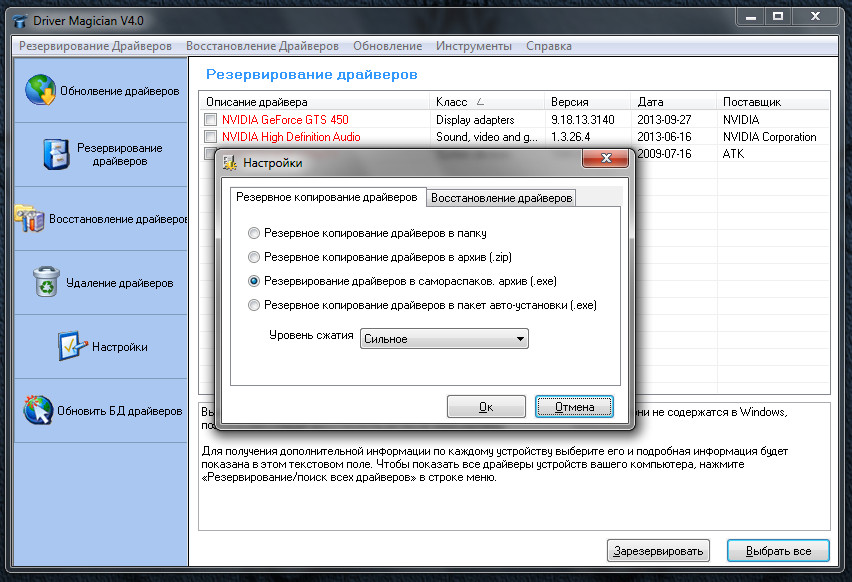
Task: Click the Выбрать все button
Action: click(778, 550)
